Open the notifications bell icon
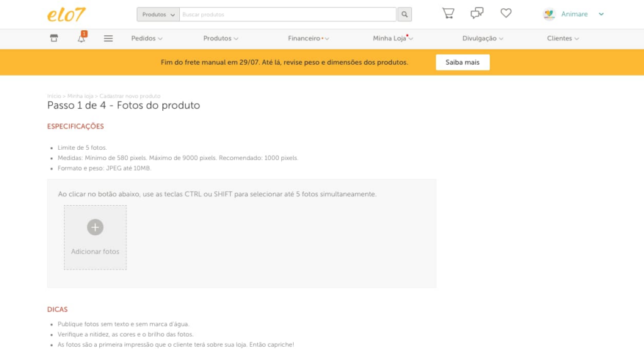Screen dimensions: 644x360 pos(81,38)
